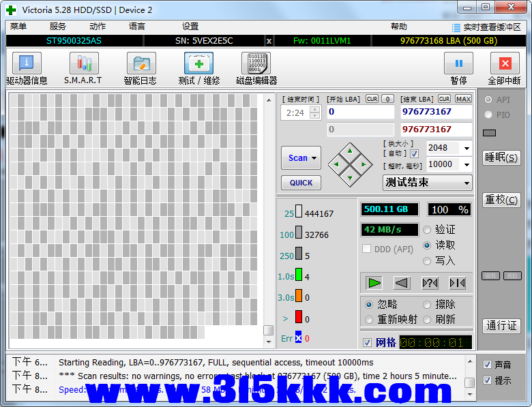Screen dimensions: 532x407
Task: Open the 语言 menu
Action: click(x=137, y=27)
